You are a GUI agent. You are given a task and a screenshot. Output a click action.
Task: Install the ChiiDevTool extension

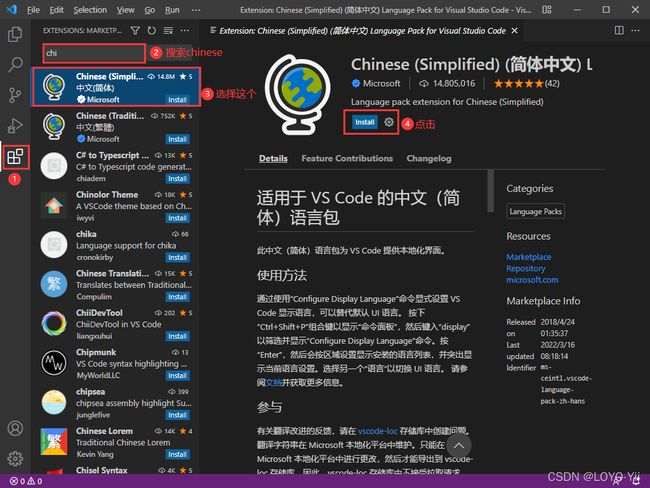[x=177, y=336]
